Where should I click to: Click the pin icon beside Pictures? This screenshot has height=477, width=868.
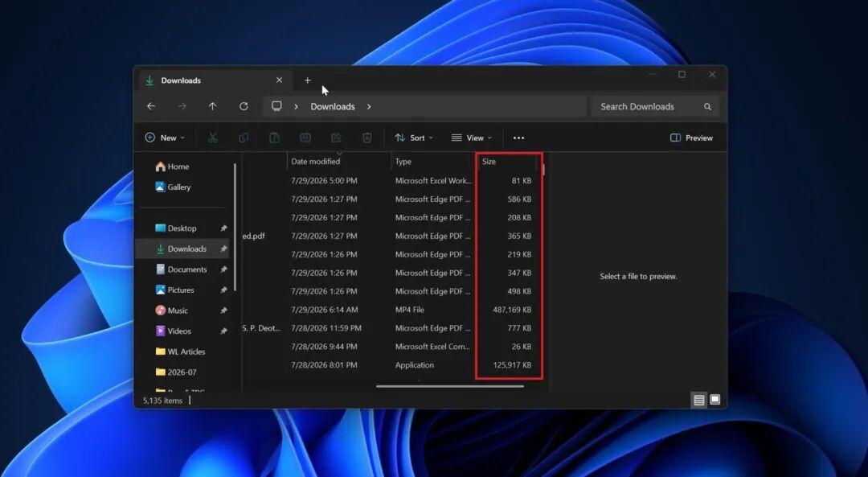click(x=223, y=290)
